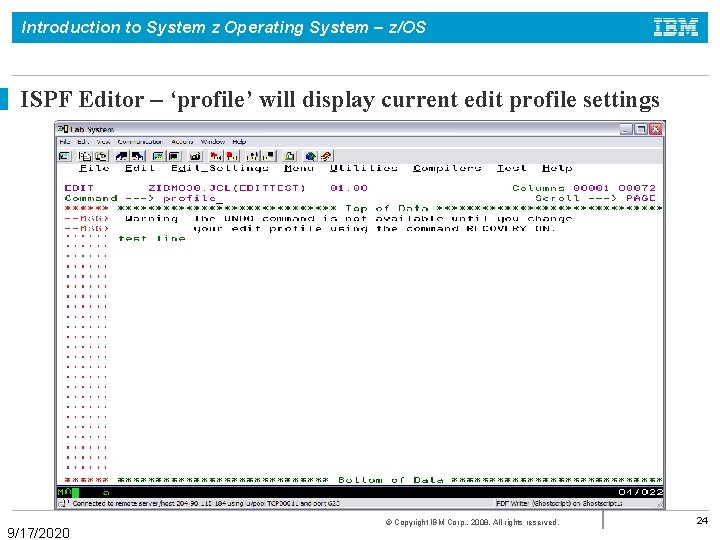Open the Communication menu

point(140,142)
